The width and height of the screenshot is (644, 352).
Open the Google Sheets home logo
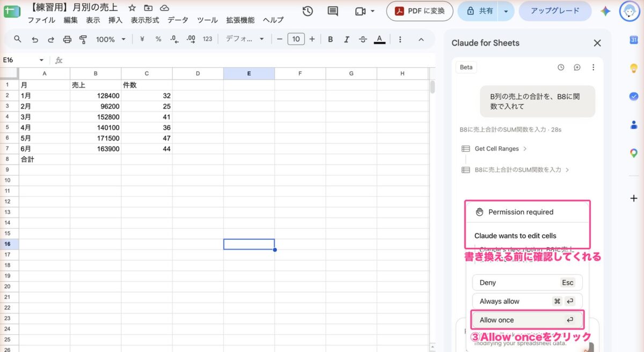point(11,10)
